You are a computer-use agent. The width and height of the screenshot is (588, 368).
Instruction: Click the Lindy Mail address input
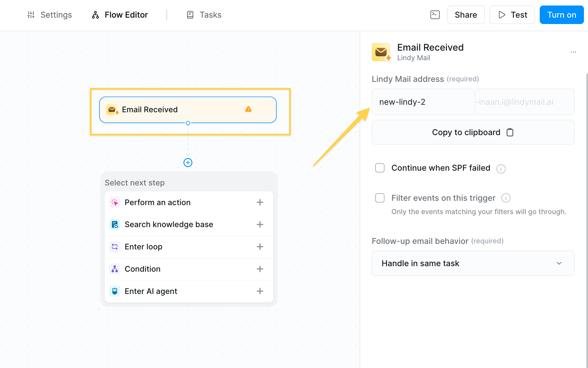pyautogui.click(x=423, y=102)
